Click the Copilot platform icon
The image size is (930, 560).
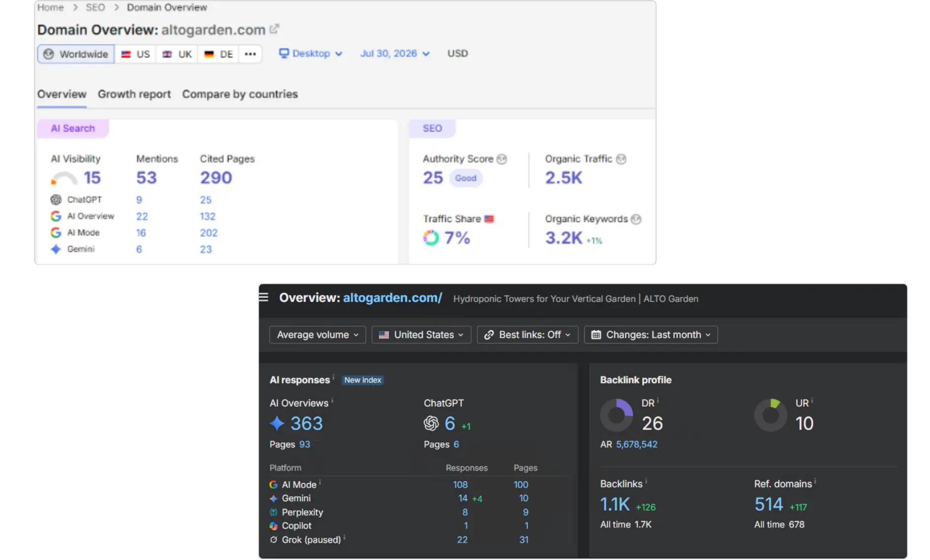click(x=273, y=526)
